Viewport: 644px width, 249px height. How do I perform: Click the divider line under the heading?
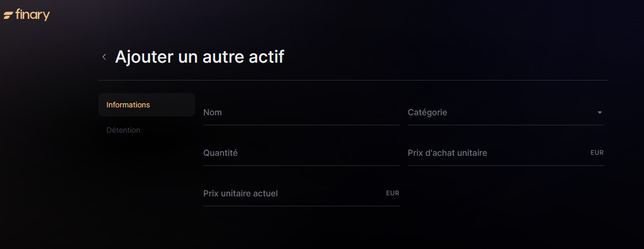pyautogui.click(x=353, y=81)
